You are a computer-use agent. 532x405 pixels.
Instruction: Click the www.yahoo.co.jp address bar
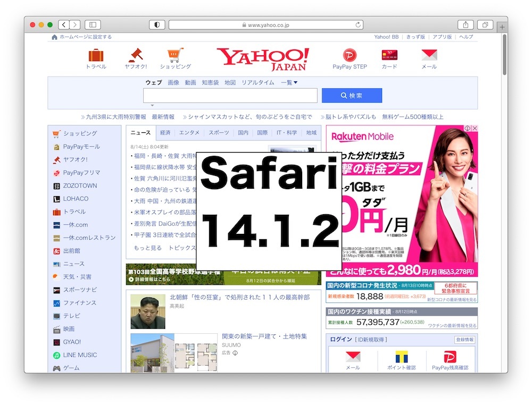pos(265,25)
